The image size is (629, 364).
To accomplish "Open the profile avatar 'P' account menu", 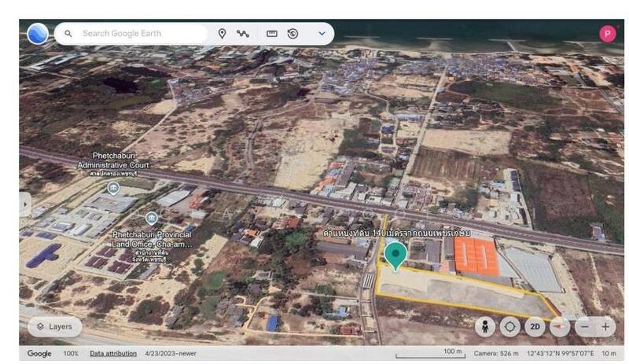I will click(x=607, y=33).
